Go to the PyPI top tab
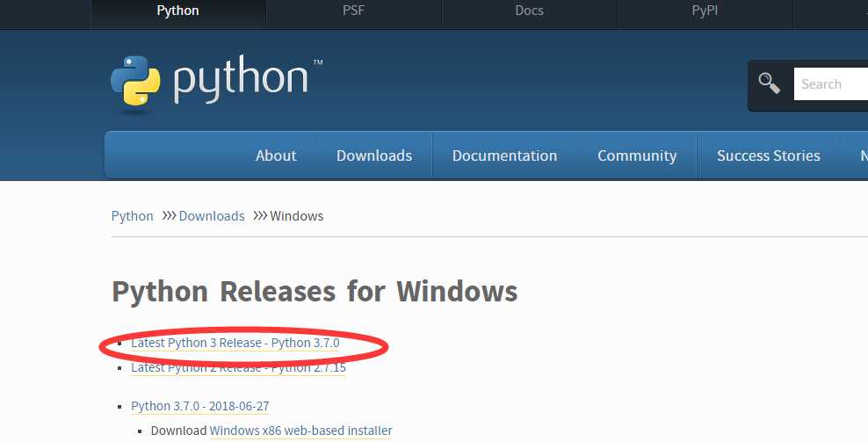The width and height of the screenshot is (868, 442). (x=705, y=11)
